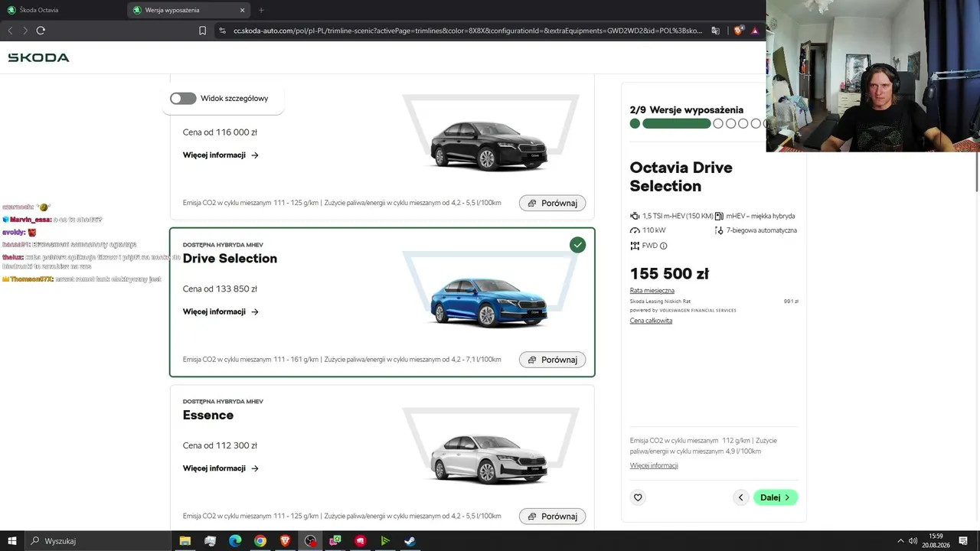
Task: Click the engine icon beside 1,5 TSI m-HEV
Action: click(x=635, y=217)
